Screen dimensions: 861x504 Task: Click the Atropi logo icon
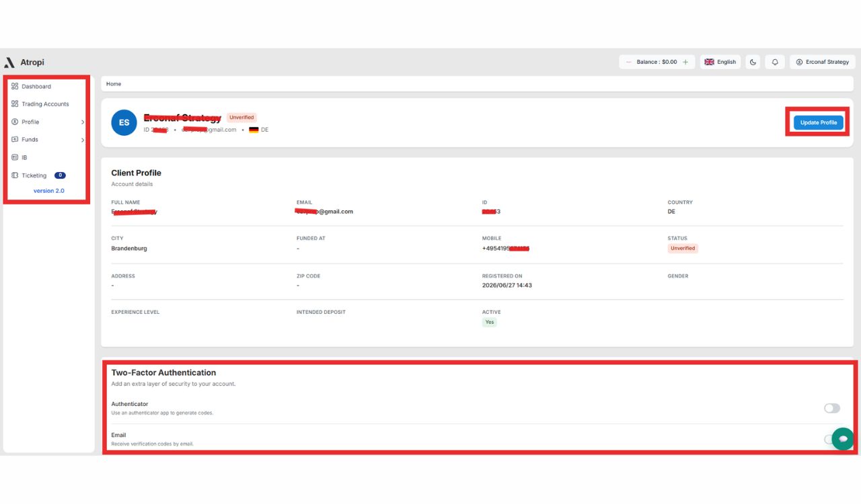pos(9,62)
